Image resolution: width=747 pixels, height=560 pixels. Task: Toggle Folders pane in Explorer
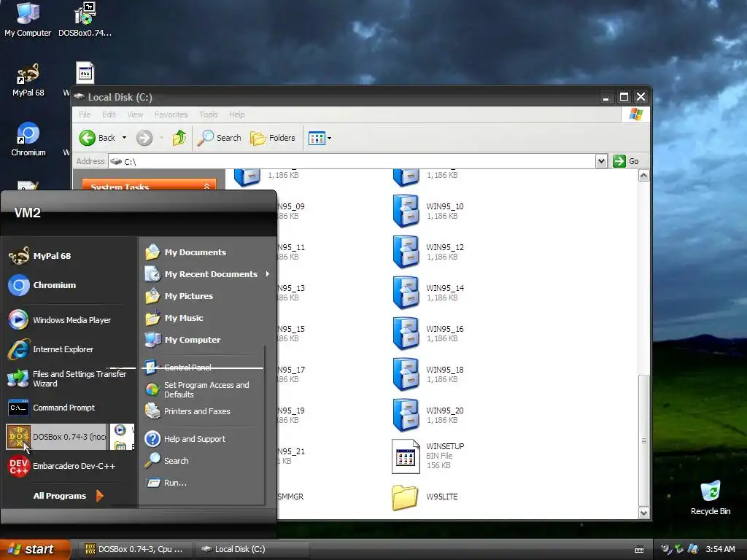tap(273, 138)
